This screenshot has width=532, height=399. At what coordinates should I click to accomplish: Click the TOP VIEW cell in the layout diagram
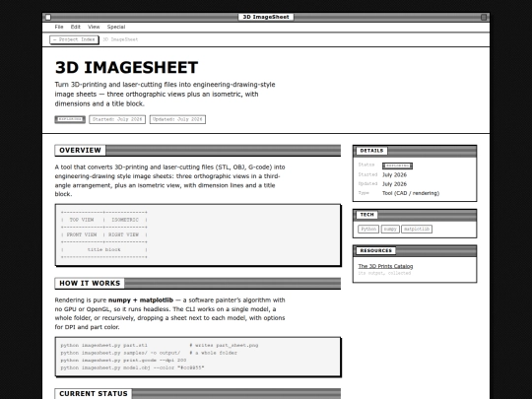pos(82,220)
